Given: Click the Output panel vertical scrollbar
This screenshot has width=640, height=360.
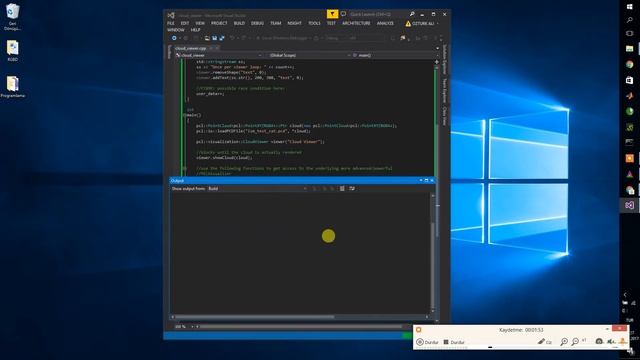Looking at the screenshot, I should (433, 253).
